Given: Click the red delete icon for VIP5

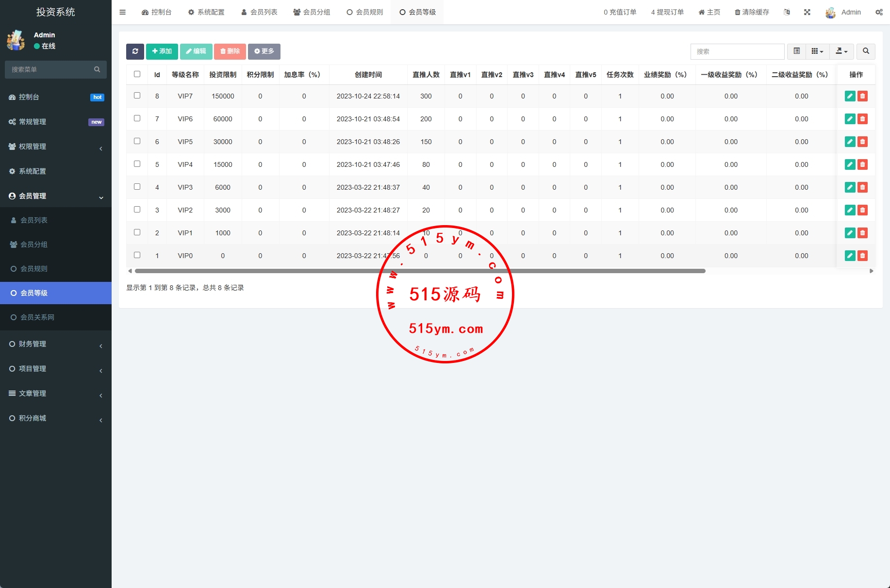Looking at the screenshot, I should pyautogui.click(x=862, y=142).
